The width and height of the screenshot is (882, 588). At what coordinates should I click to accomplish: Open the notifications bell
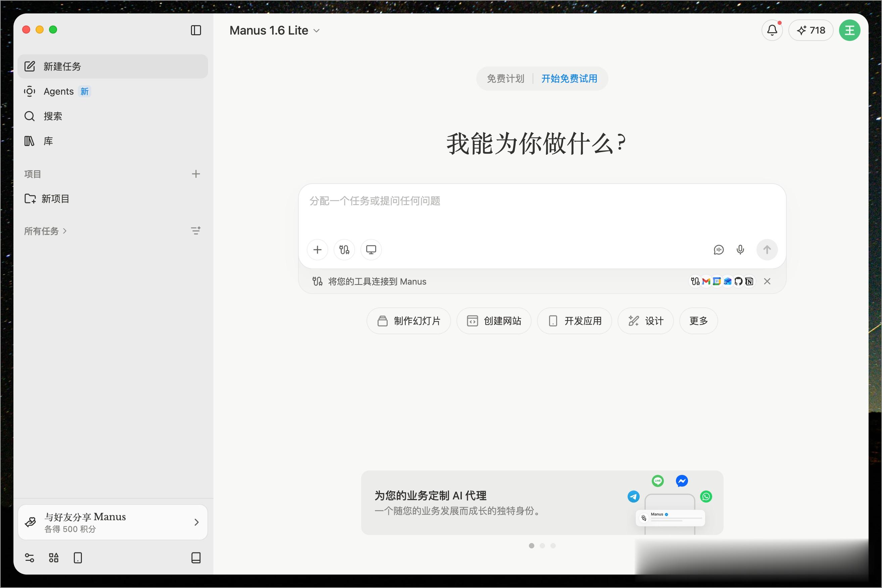[772, 31]
